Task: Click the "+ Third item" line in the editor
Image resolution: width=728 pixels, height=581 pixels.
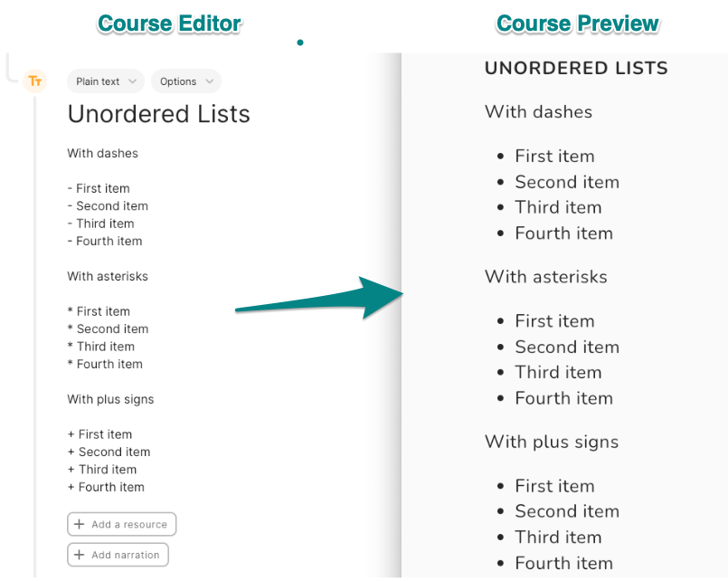Action: point(102,470)
